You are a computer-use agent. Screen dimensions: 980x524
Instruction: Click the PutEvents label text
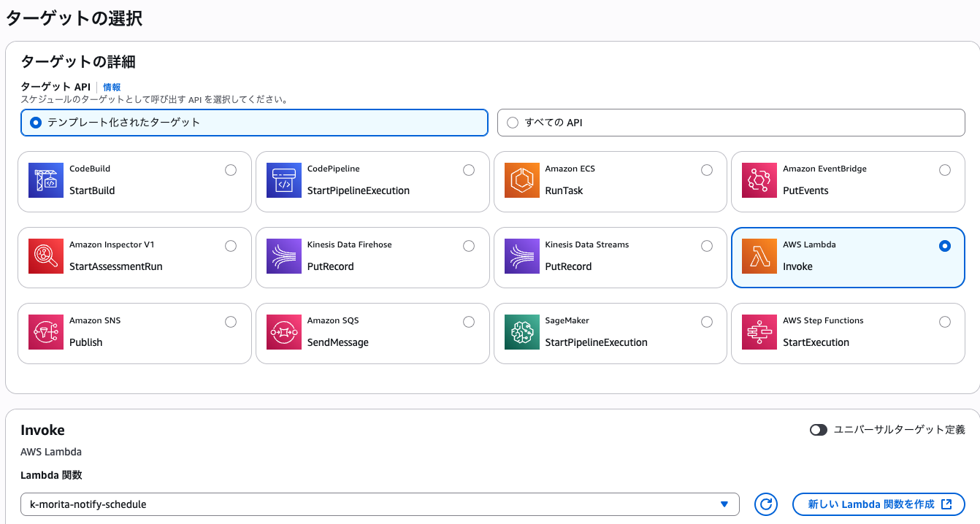tap(805, 190)
